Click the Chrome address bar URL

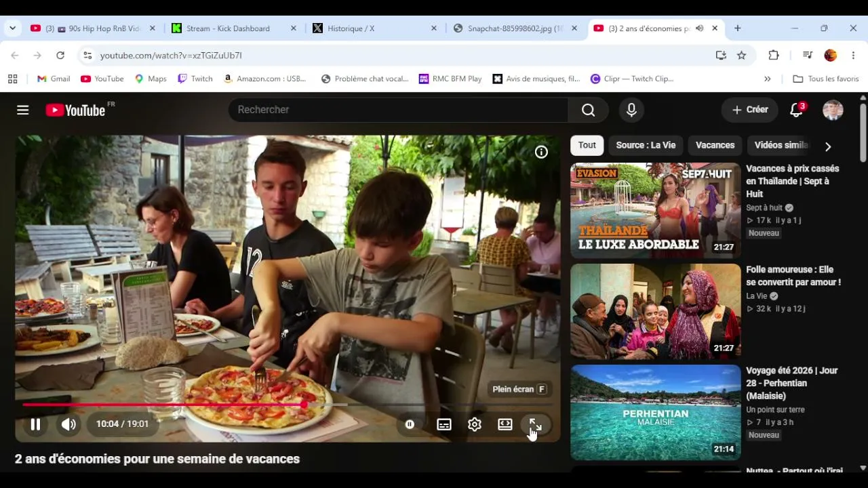(x=171, y=56)
